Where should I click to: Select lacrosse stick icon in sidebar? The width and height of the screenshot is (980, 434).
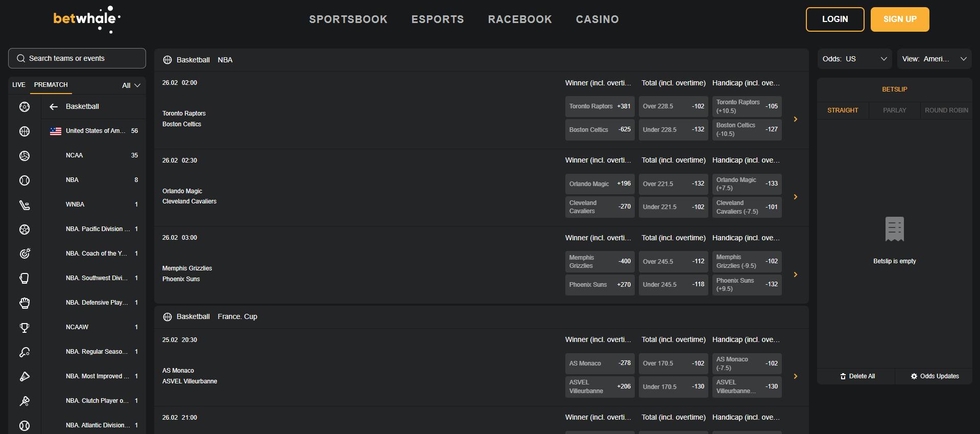tap(25, 401)
